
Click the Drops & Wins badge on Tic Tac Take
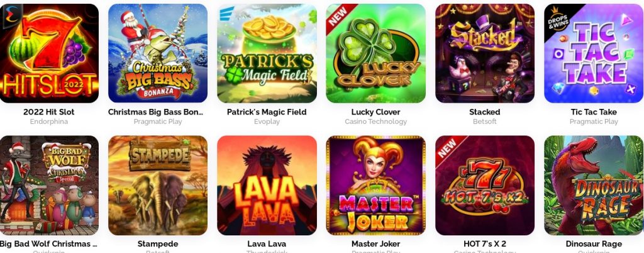point(558,21)
